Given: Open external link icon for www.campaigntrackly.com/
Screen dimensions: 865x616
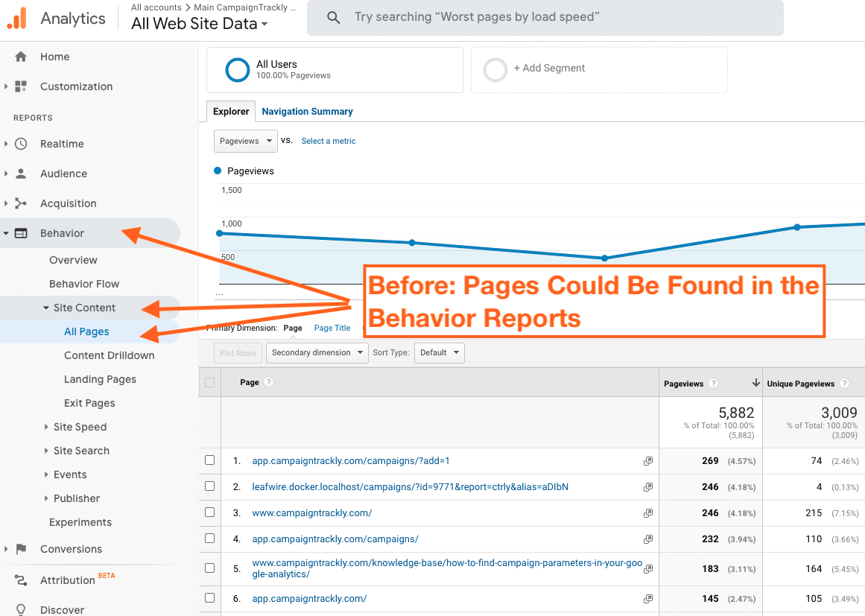Looking at the screenshot, I should [648, 513].
